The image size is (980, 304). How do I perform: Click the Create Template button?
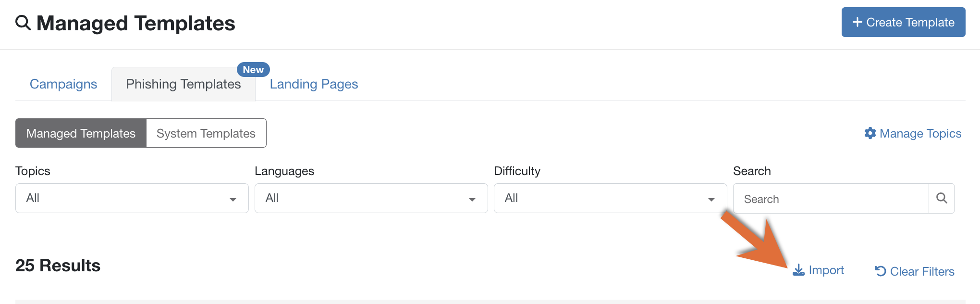click(x=903, y=22)
